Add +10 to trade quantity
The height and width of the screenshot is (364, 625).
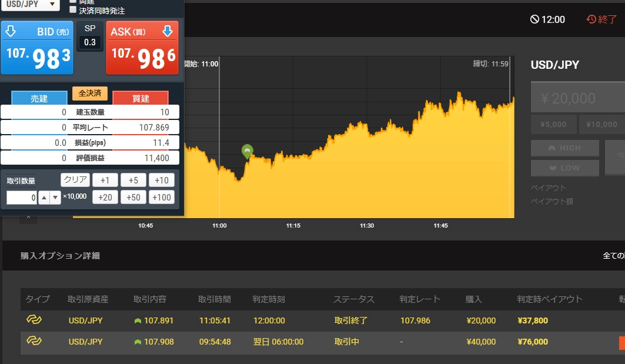162,180
